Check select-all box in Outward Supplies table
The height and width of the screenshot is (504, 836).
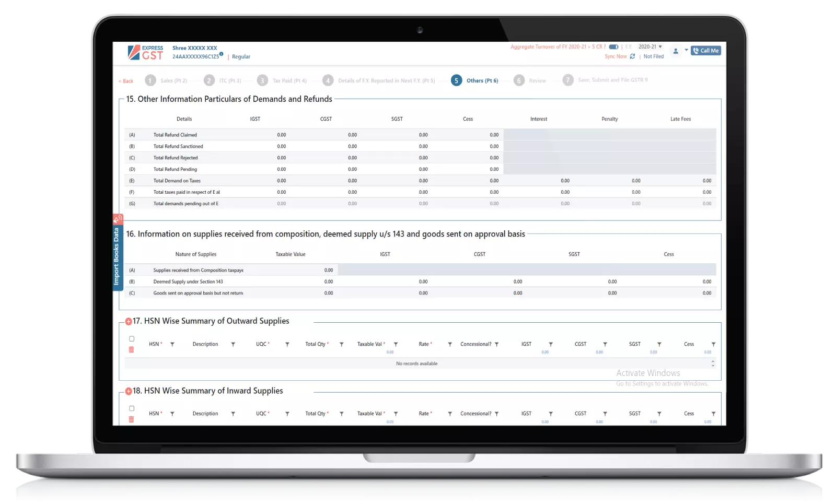point(132,339)
